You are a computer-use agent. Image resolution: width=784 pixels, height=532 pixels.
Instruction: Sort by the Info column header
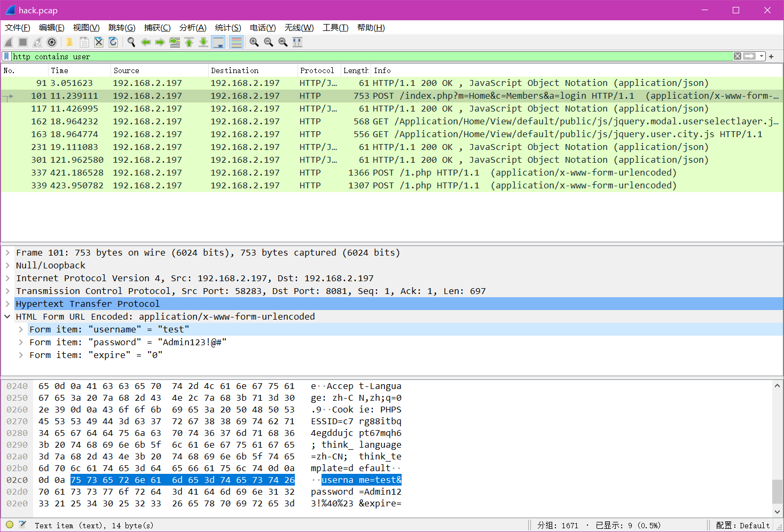pos(577,70)
